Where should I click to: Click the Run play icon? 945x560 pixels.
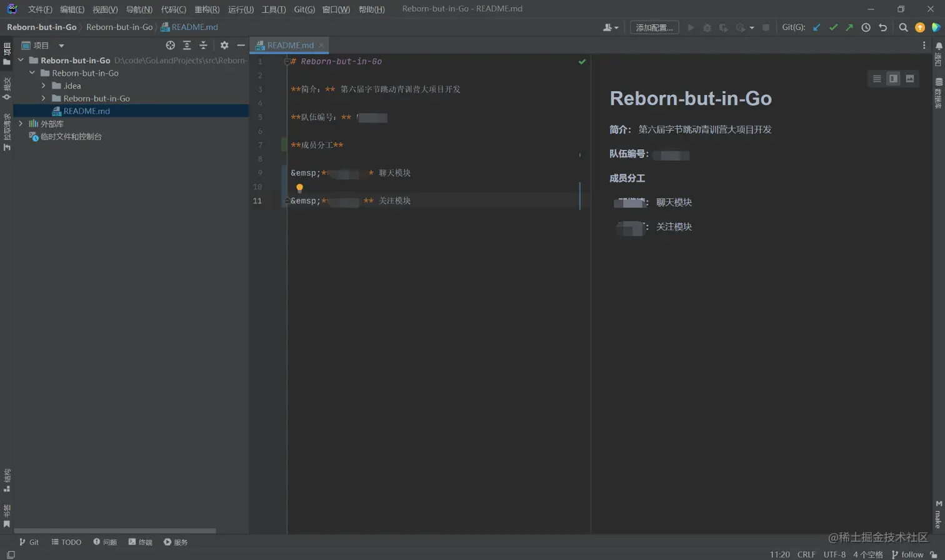point(691,27)
